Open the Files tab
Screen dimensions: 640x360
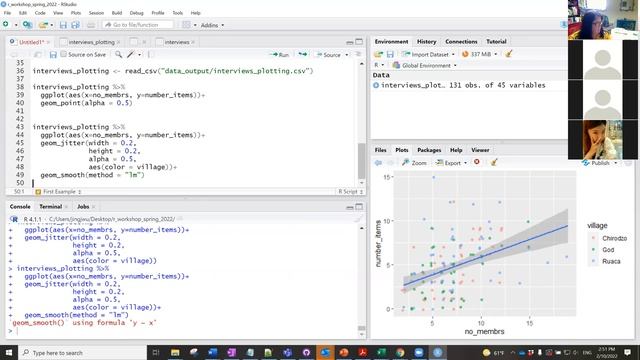click(380, 150)
